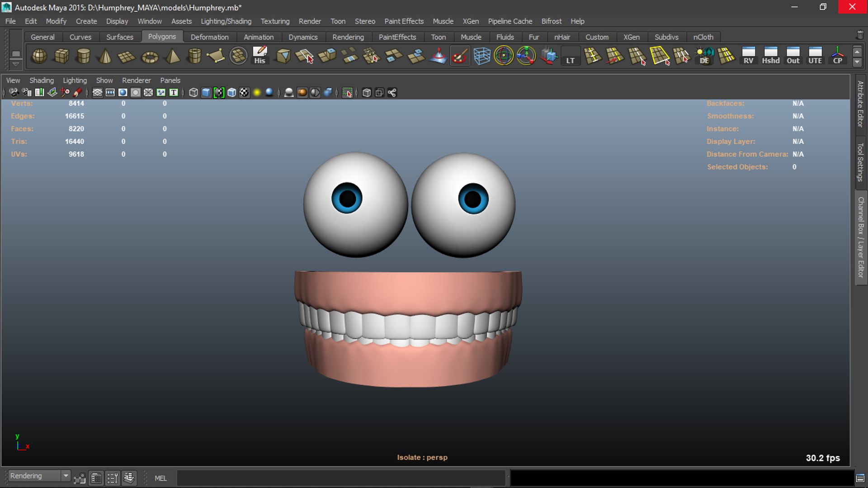Open the Hshd Hypershade shelf button
This screenshot has height=488, width=868.
[771, 56]
